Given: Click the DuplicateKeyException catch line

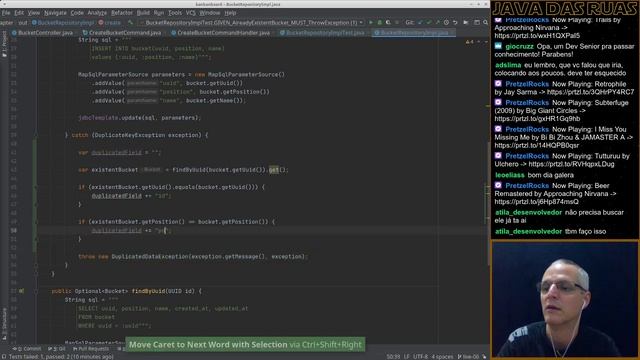Looking at the screenshot, I should point(137,135).
